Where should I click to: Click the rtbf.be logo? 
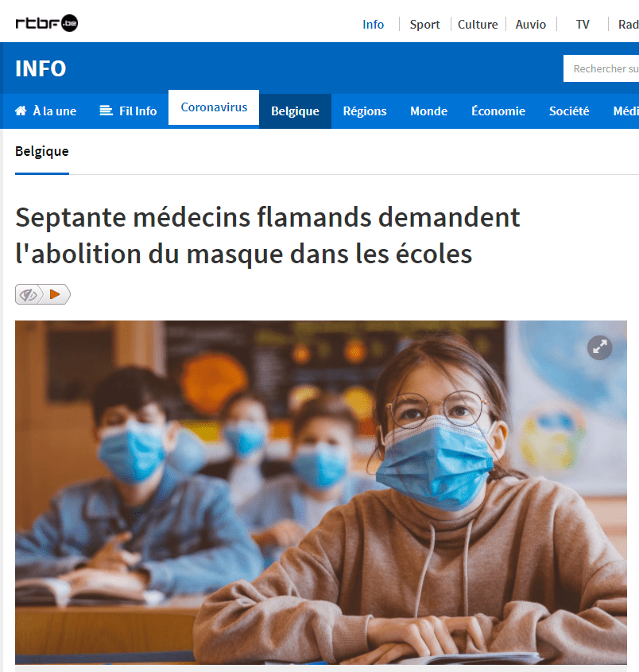(47, 23)
